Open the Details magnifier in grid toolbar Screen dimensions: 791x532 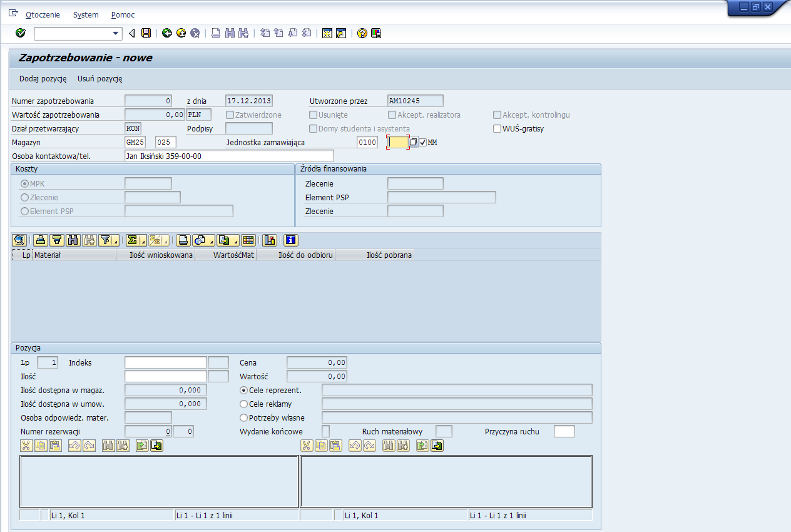click(19, 240)
